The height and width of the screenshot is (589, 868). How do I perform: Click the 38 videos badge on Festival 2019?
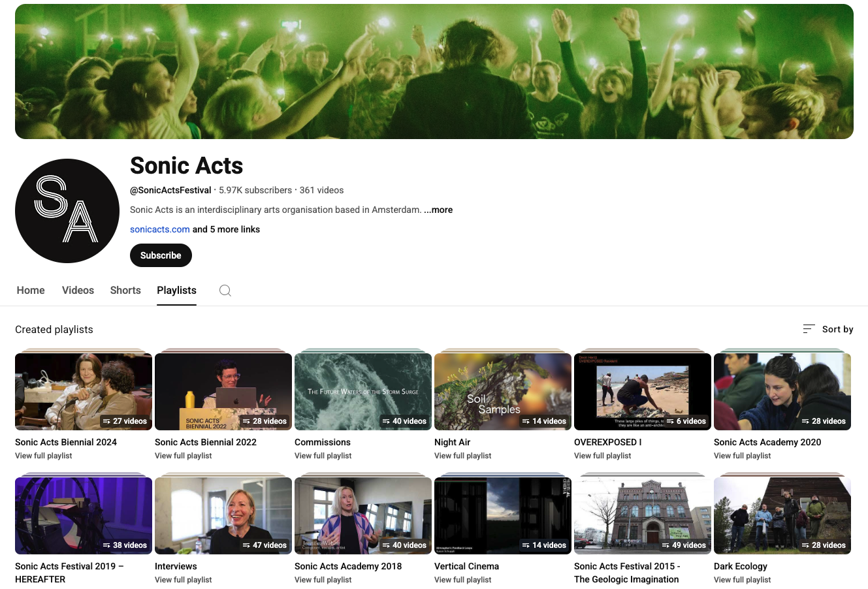pos(125,545)
